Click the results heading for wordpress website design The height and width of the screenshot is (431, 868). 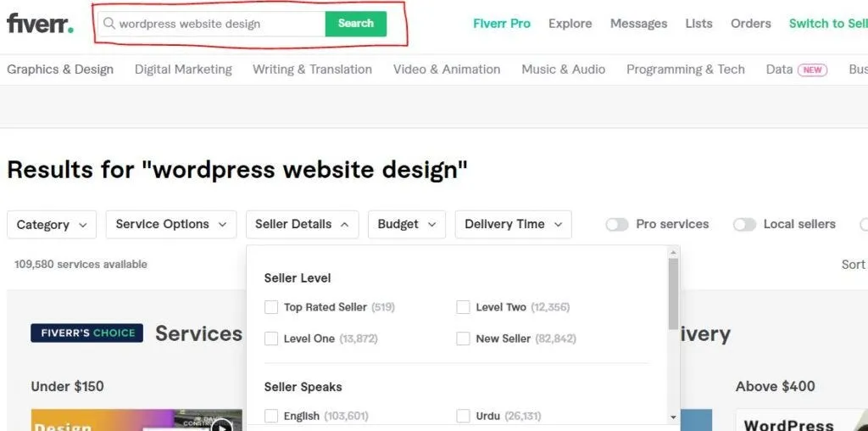pos(237,170)
